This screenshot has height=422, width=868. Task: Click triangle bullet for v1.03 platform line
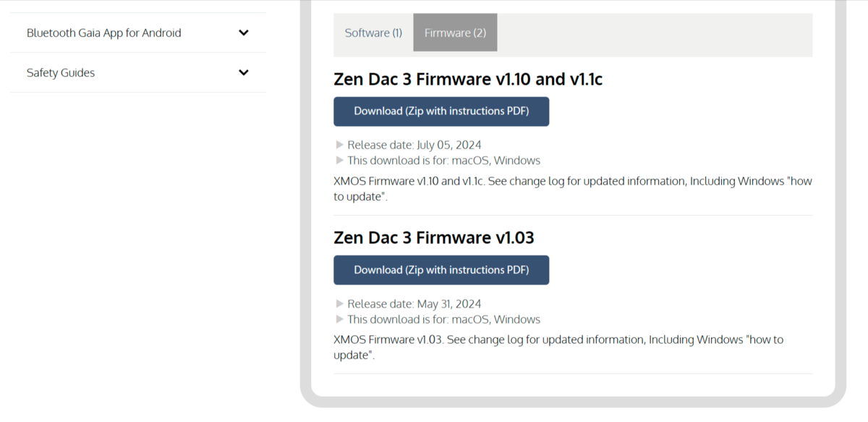[340, 319]
